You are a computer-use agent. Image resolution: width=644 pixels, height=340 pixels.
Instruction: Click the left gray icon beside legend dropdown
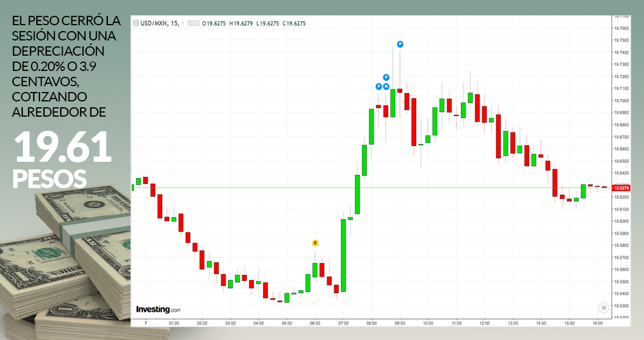(x=190, y=23)
